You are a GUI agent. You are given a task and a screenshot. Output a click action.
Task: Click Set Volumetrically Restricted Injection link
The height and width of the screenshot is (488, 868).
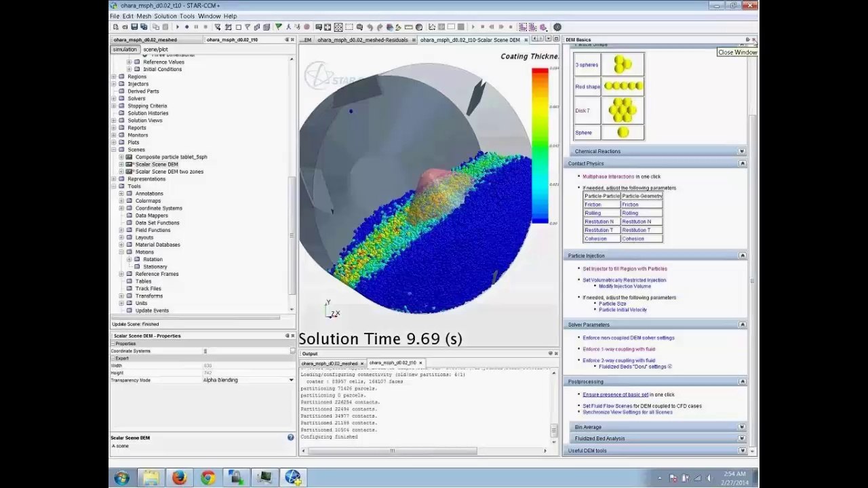pos(624,280)
